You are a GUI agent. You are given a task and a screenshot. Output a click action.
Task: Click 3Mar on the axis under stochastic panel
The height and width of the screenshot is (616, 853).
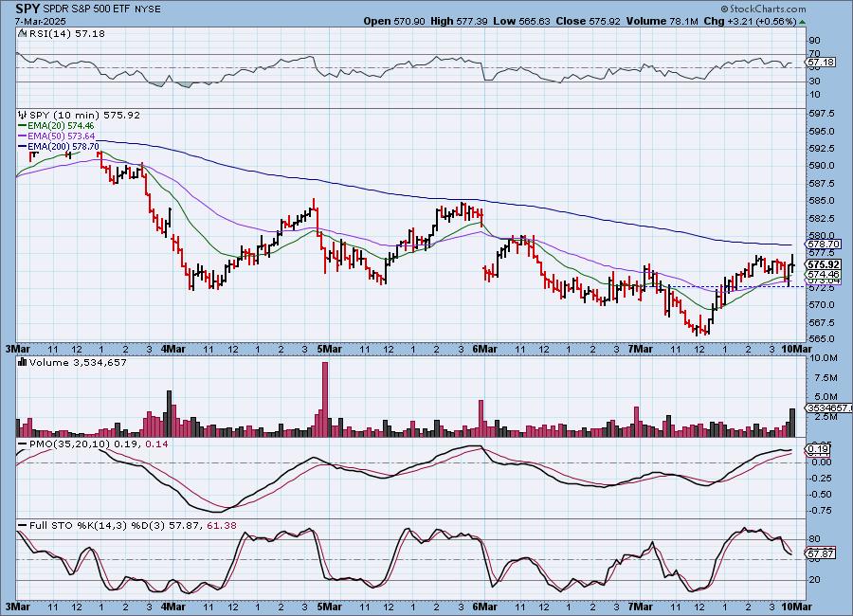(18, 607)
